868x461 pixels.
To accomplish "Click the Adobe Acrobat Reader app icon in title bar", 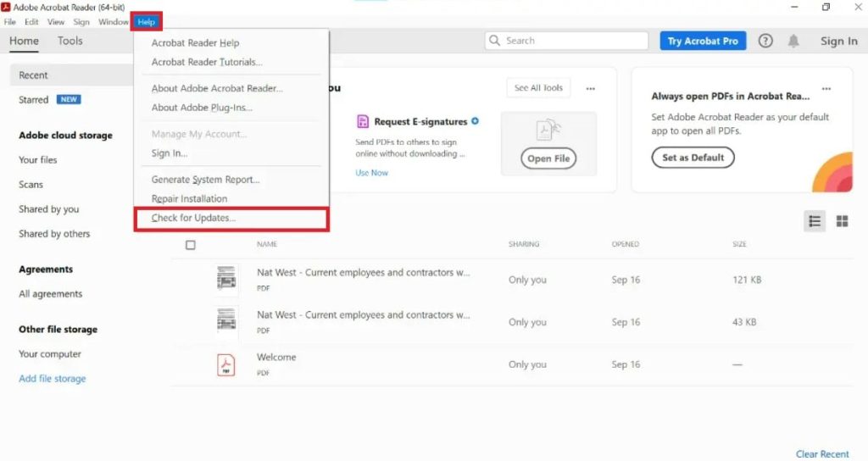I will point(6,7).
